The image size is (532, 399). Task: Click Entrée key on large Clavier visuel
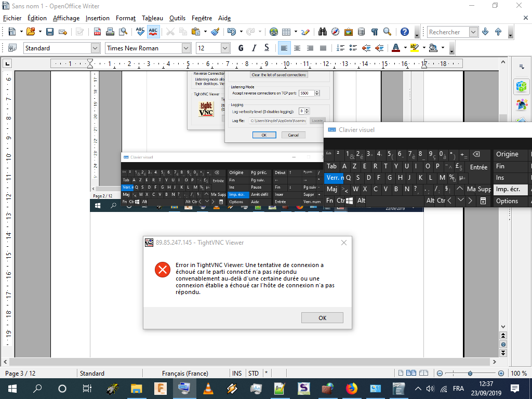click(x=478, y=167)
